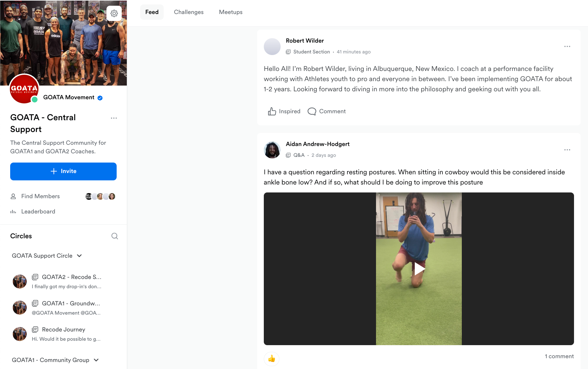Click the Find Members person icon
The image size is (588, 369).
(x=13, y=196)
